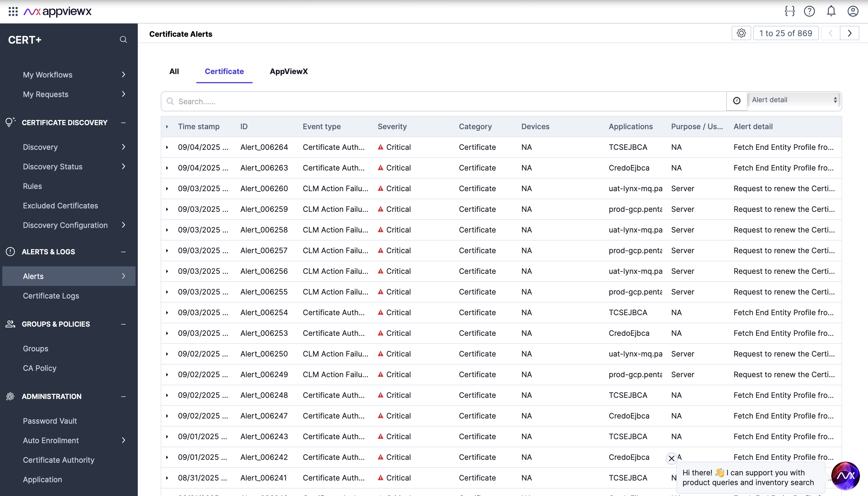Select Alerts in the sidebar
Image resolution: width=868 pixels, height=496 pixels.
pos(69,276)
